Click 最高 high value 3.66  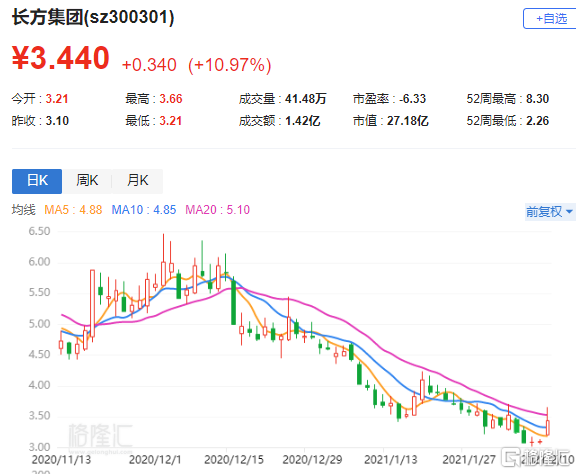171,99
